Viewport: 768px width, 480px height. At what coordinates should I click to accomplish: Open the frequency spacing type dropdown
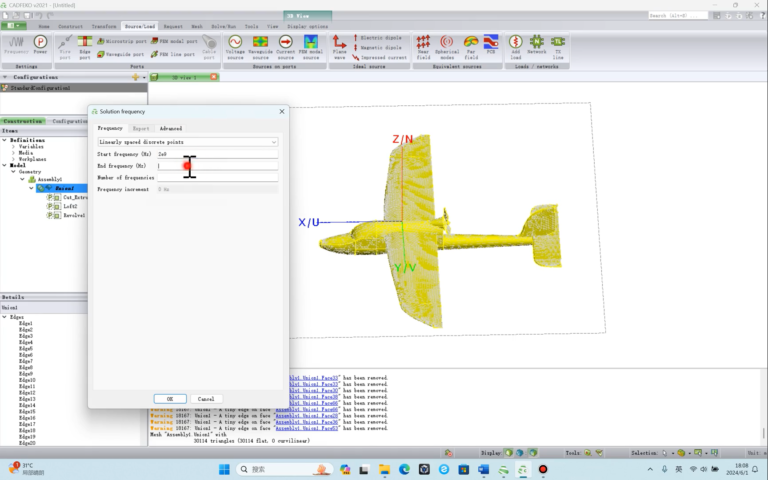[x=188, y=142]
